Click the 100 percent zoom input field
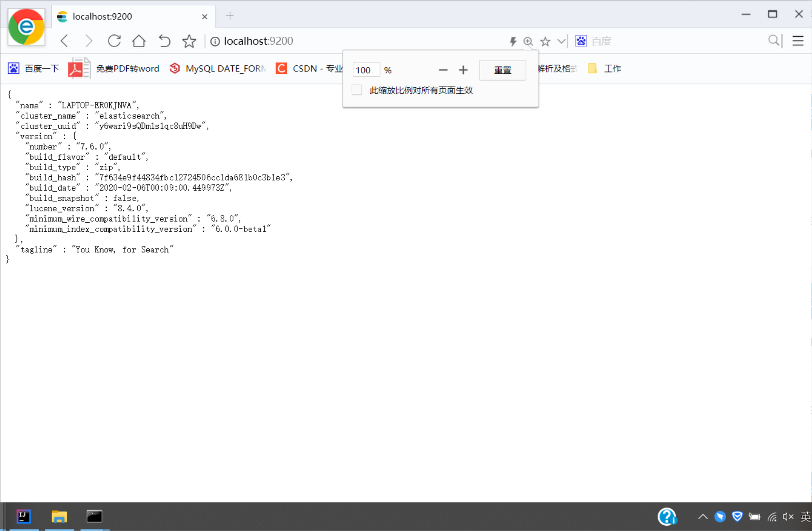812x531 pixels. point(365,70)
